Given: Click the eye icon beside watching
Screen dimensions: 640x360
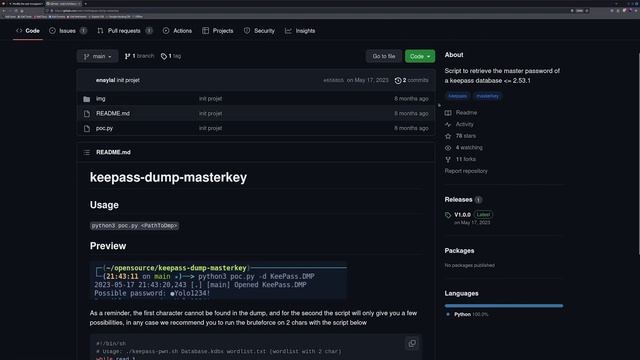Looking at the screenshot, I should [448, 148].
